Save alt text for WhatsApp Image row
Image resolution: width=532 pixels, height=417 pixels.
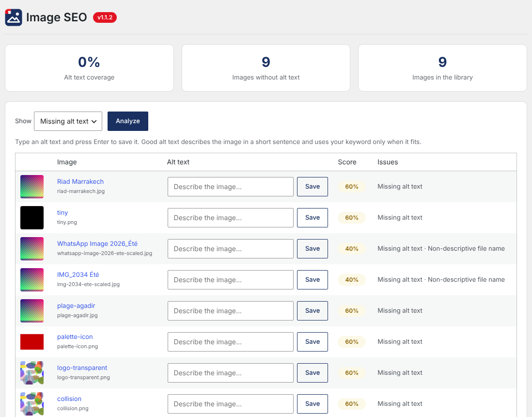click(313, 249)
